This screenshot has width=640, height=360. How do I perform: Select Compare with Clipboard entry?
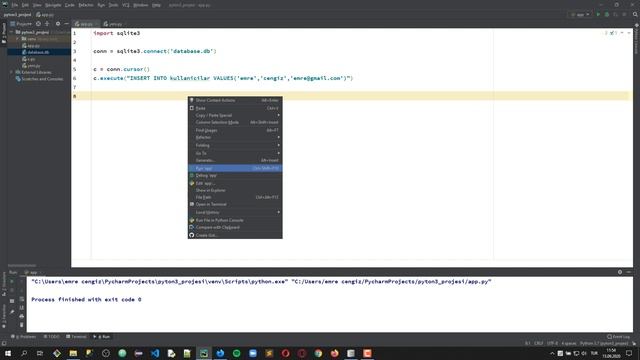click(235, 227)
